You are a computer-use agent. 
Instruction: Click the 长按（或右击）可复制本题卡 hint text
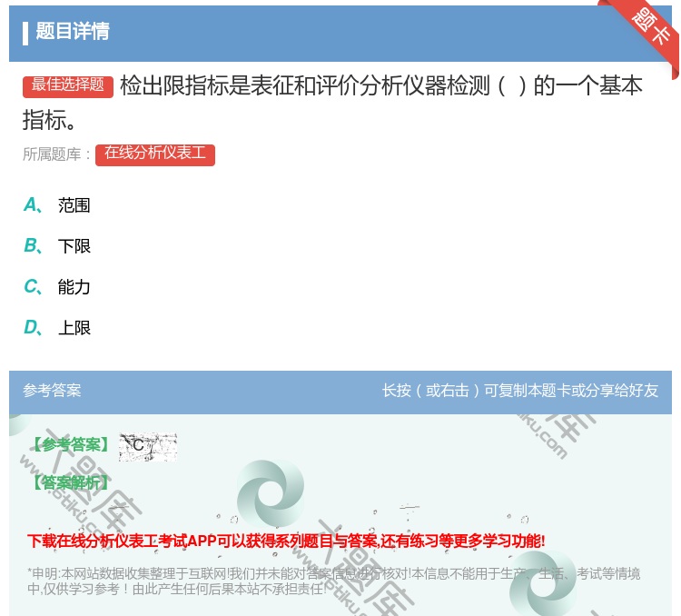520,391
